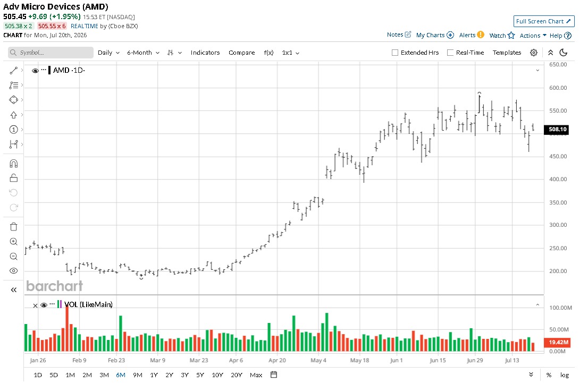Collapse header with double up-chevron icon
The width and height of the screenshot is (588, 383).
coord(550,53)
